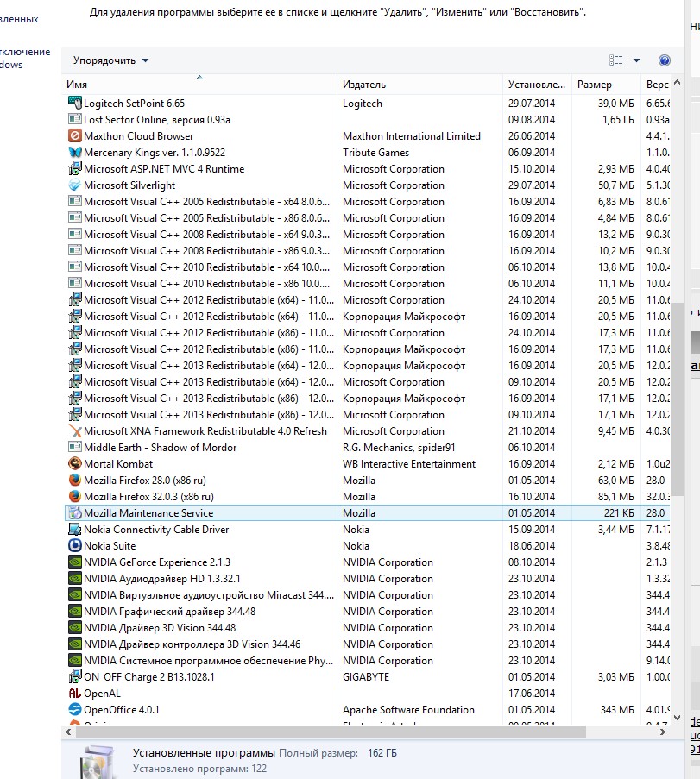Viewport: 700px width, 779px height.
Task: Click the Mercenary Kings butterfly icon
Action: coord(74,152)
